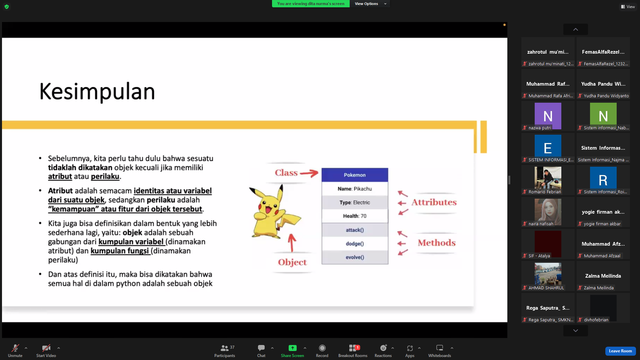Show more participants with down chevron
Image resolution: width=640 pixels, height=360 pixels.
pyautogui.click(x=576, y=331)
